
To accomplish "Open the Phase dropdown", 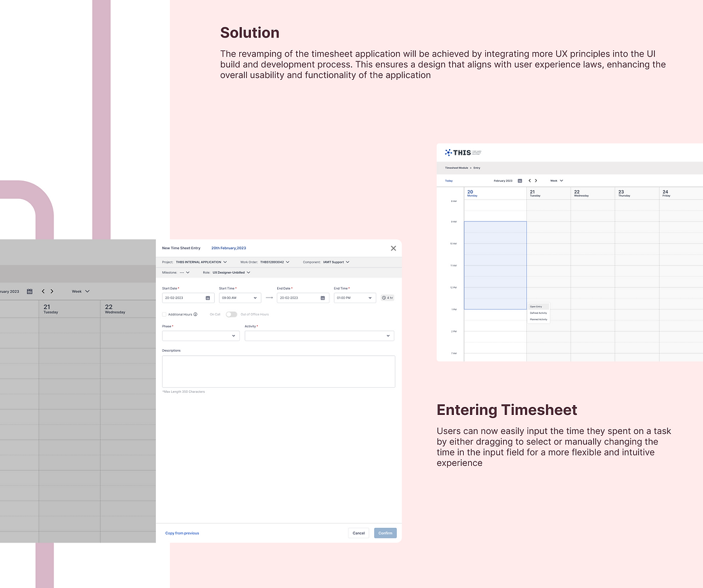I will click(x=201, y=336).
